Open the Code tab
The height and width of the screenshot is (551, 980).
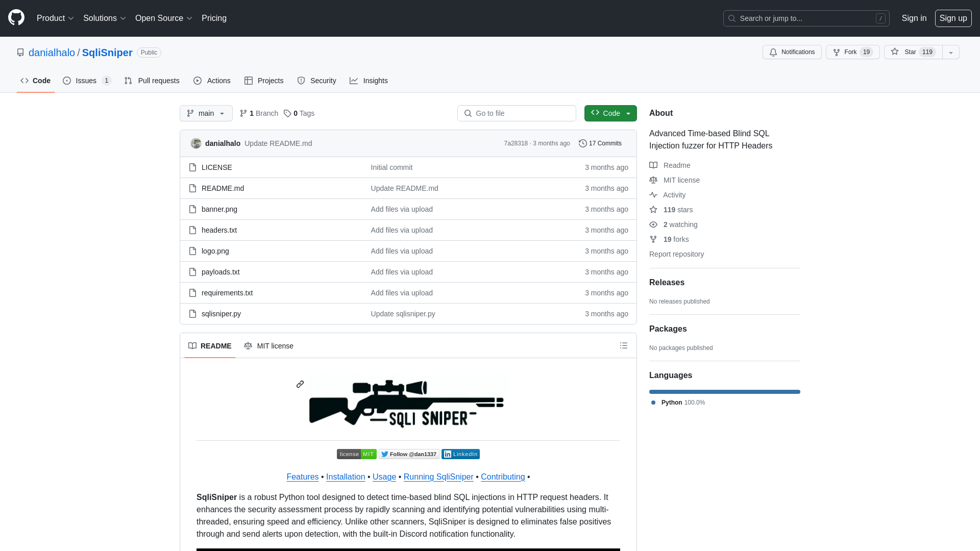[36, 81]
